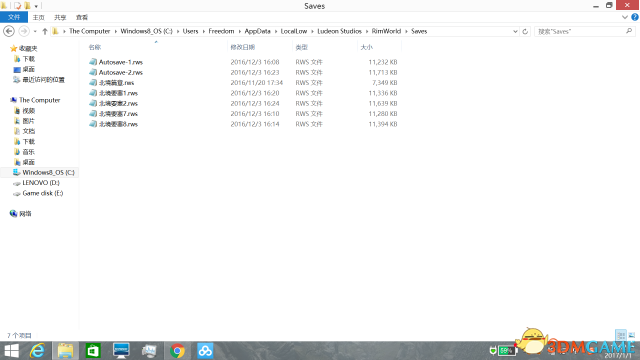This screenshot has height=360, width=640.
Task: Open the Explorer help icon
Action: point(635,17)
